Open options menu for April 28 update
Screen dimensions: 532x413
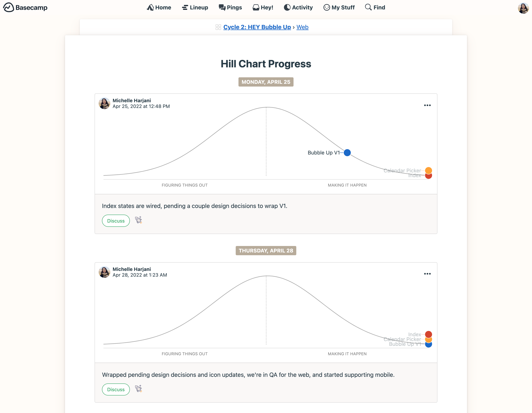click(427, 274)
